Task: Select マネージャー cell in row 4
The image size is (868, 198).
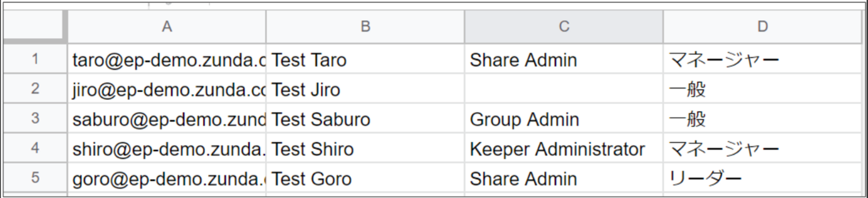Action: [762, 148]
